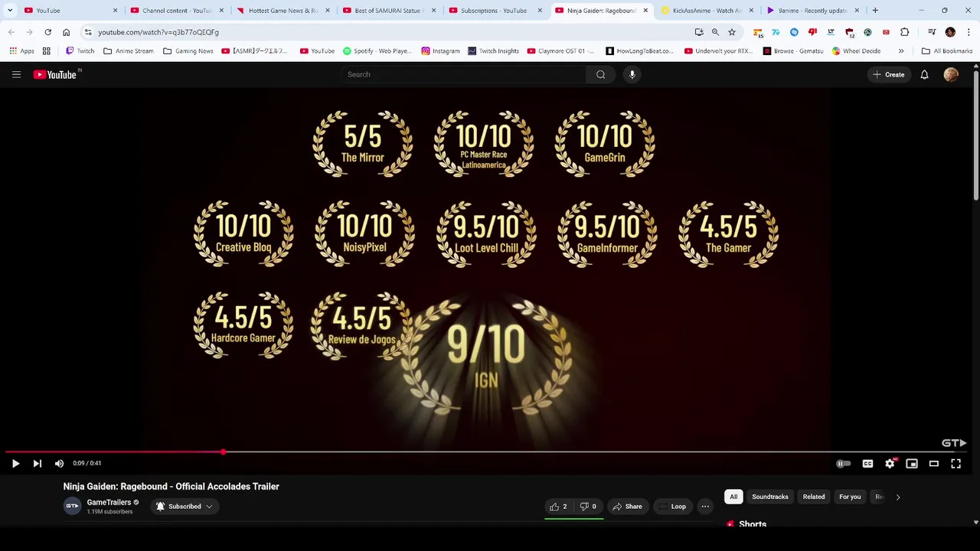
Task: Open the Chrome extensions puzzle icon
Action: click(904, 32)
